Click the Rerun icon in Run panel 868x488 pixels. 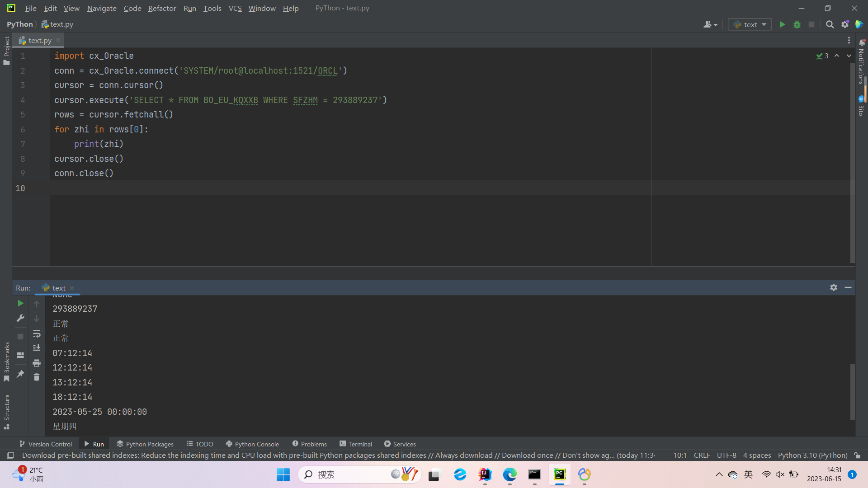[x=20, y=303]
